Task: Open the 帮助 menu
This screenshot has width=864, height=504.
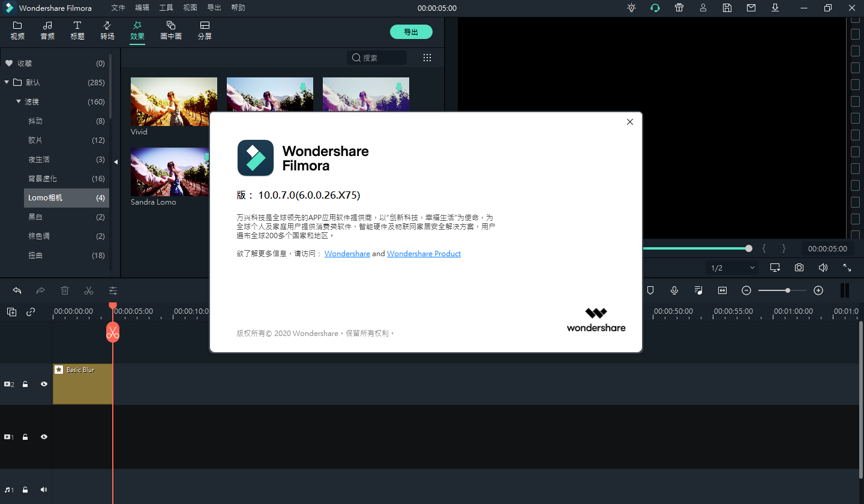Action: click(x=238, y=8)
